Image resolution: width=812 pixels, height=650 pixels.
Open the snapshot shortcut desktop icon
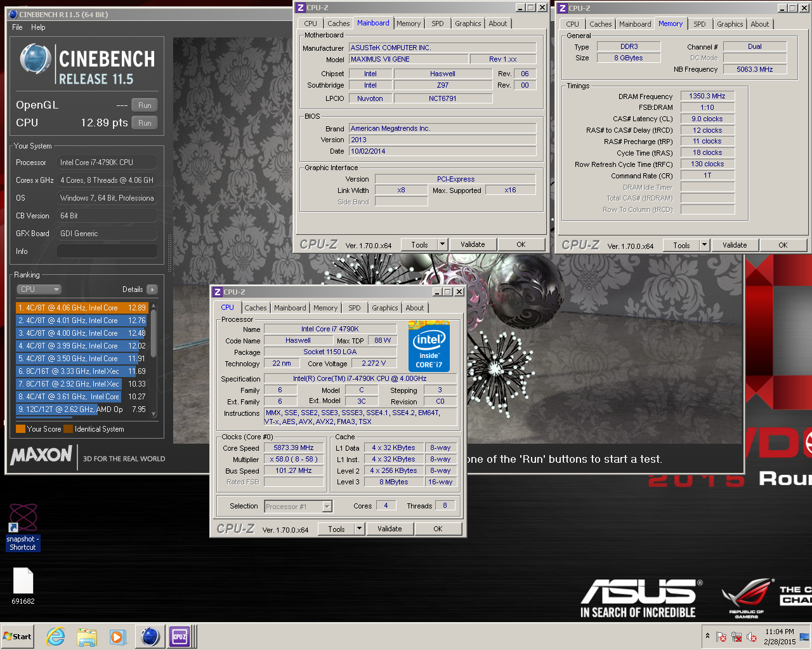click(23, 527)
